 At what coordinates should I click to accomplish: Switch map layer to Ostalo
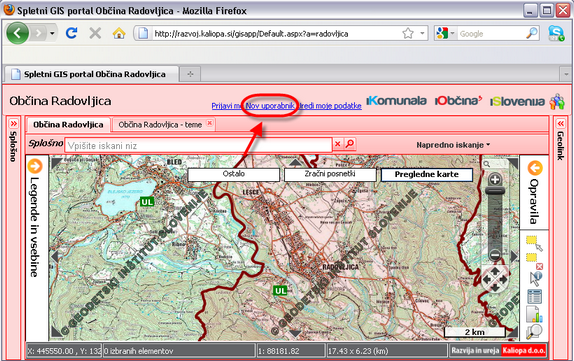(x=234, y=174)
